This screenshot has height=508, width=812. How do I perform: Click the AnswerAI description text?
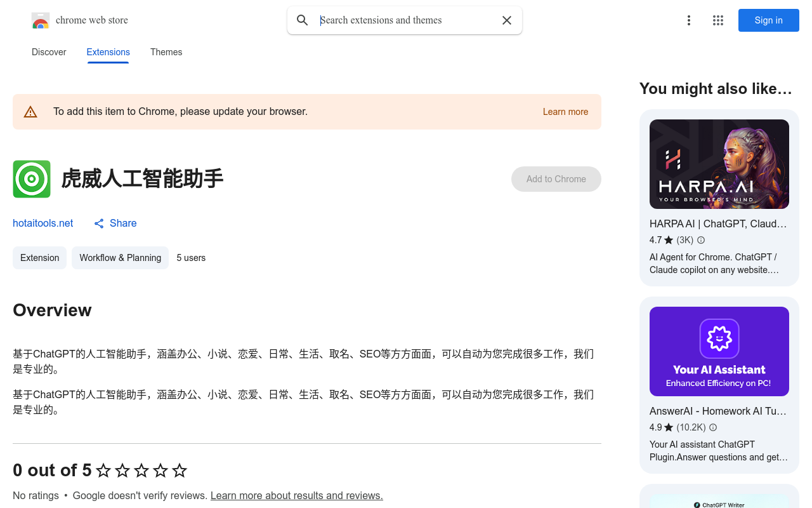[x=719, y=451]
